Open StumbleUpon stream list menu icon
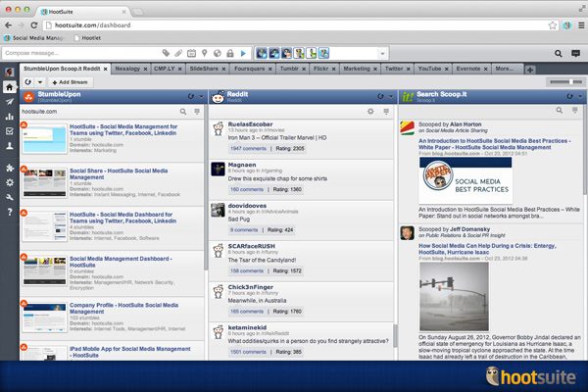The image size is (588, 392). [x=197, y=112]
